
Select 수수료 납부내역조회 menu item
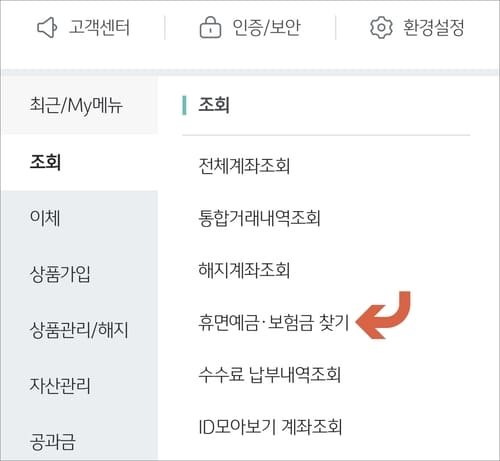point(269,374)
